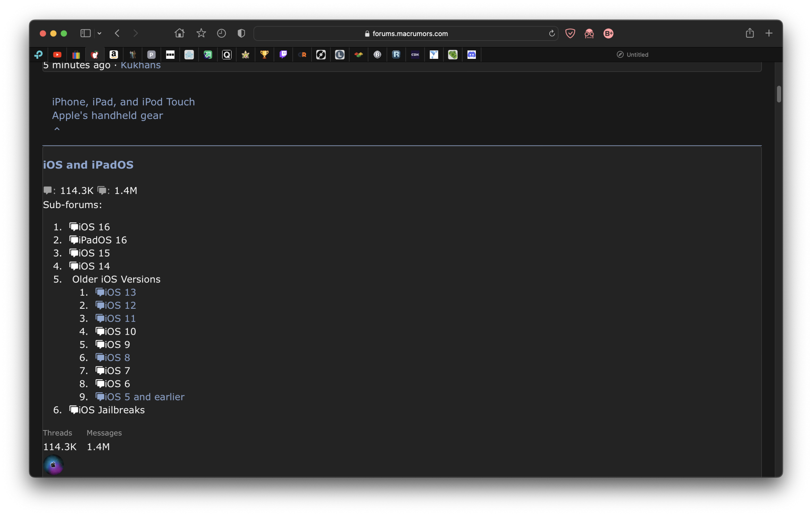This screenshot has height=516, width=812.
Task: Go forward one page
Action: pyautogui.click(x=136, y=33)
